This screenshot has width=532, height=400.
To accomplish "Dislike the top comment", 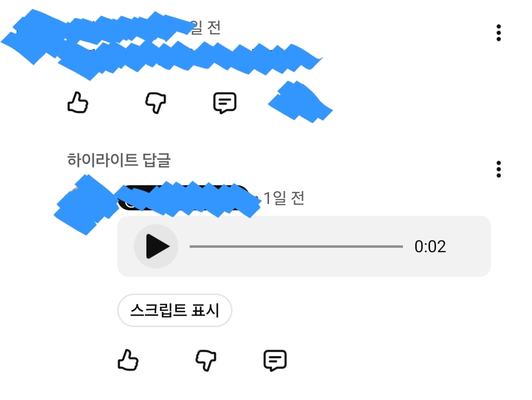I will pos(156,102).
